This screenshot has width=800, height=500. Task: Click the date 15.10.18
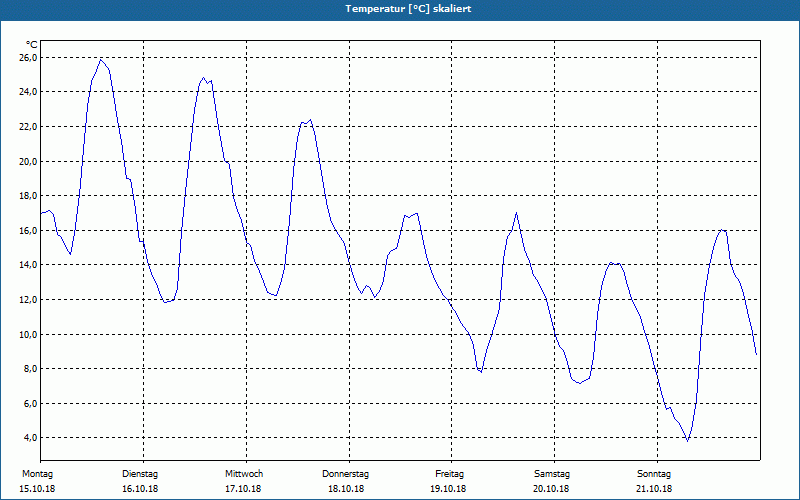(37, 489)
